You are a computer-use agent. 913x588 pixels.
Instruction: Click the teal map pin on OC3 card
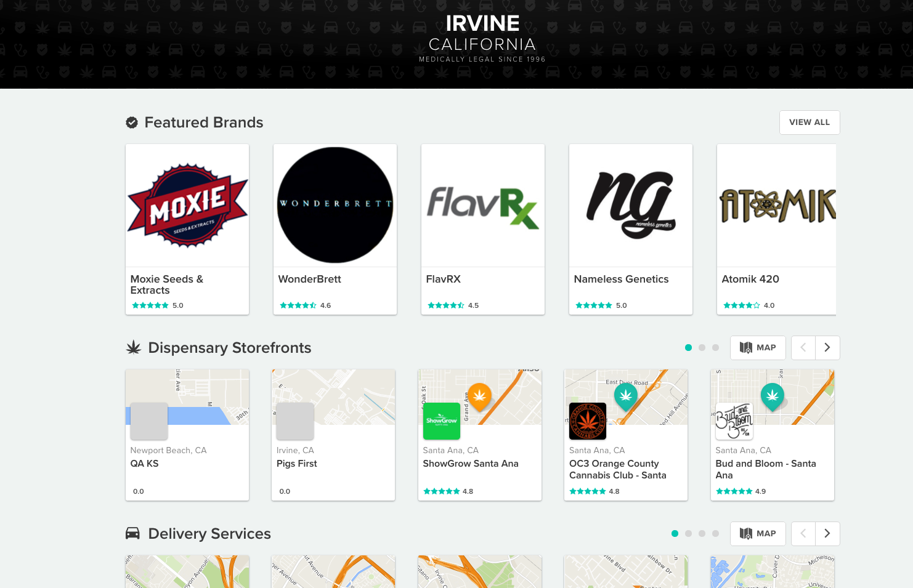626,397
